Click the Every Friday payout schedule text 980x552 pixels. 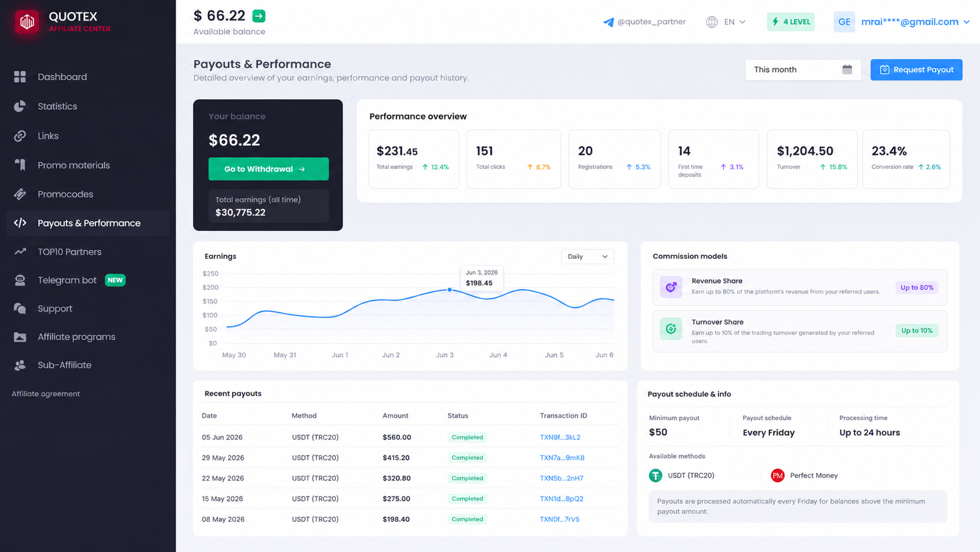(x=768, y=433)
